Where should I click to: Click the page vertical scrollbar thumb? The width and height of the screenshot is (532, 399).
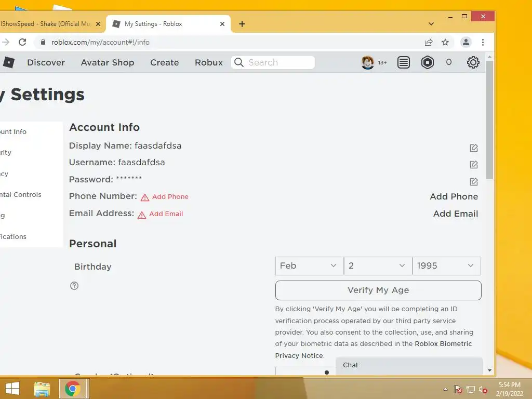[x=489, y=120]
